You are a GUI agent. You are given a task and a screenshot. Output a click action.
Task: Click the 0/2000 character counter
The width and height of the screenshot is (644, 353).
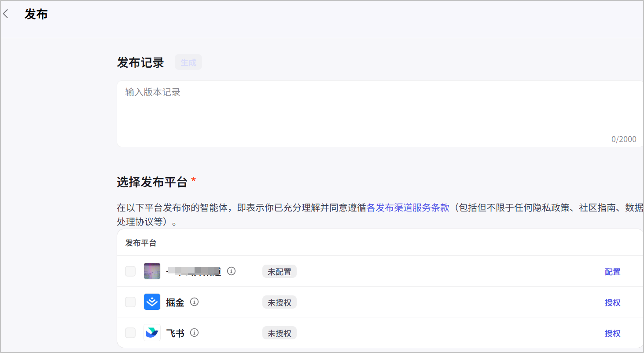[624, 139]
